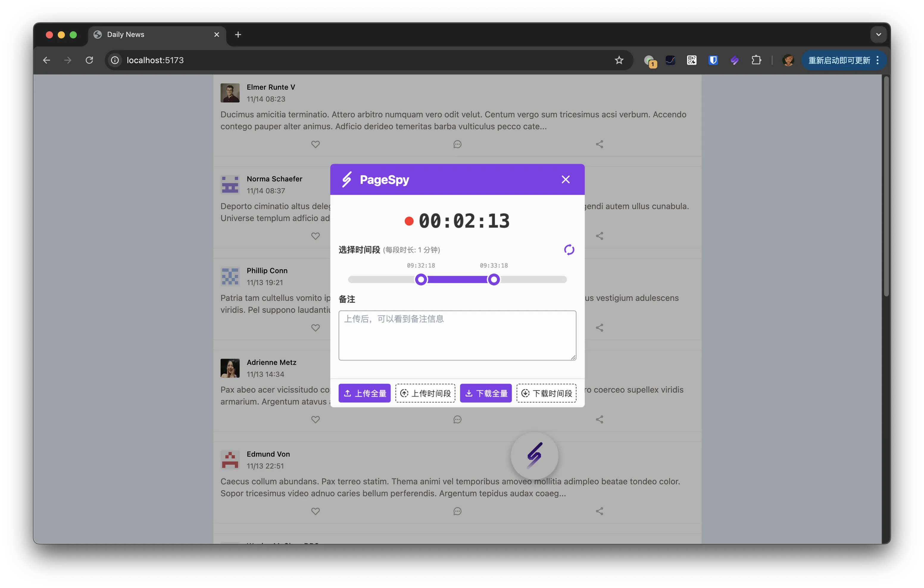Click Adrienne Metz's avatar
Viewport: 924px width, 588px height.
[x=230, y=368]
